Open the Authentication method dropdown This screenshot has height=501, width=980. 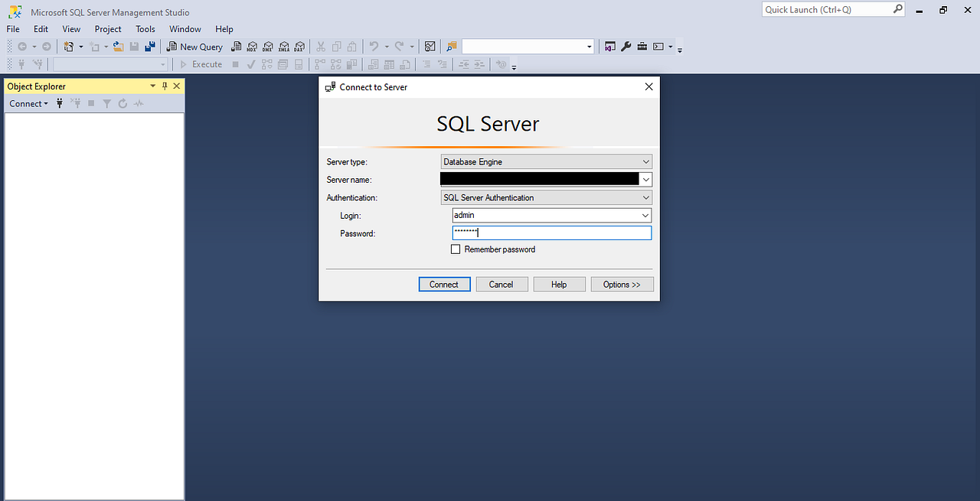pyautogui.click(x=645, y=197)
